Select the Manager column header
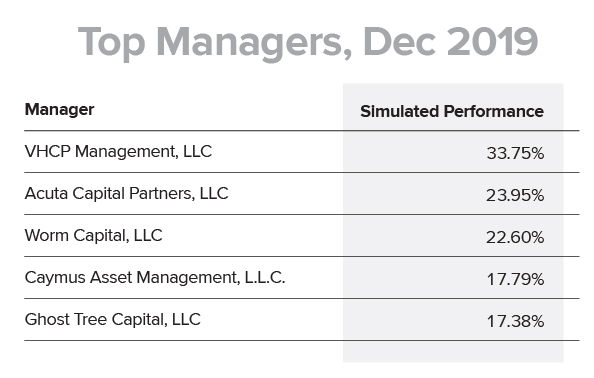 click(x=59, y=110)
